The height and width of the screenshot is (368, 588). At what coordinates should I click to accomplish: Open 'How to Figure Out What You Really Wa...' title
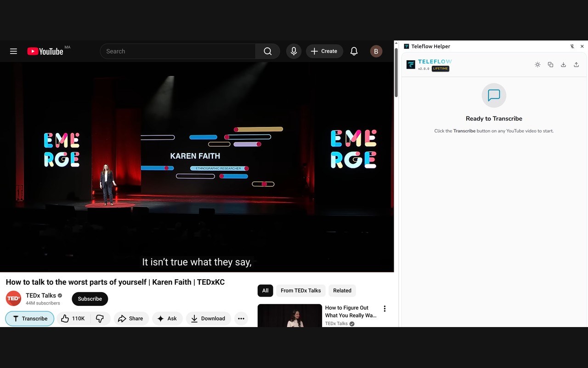tap(351, 311)
